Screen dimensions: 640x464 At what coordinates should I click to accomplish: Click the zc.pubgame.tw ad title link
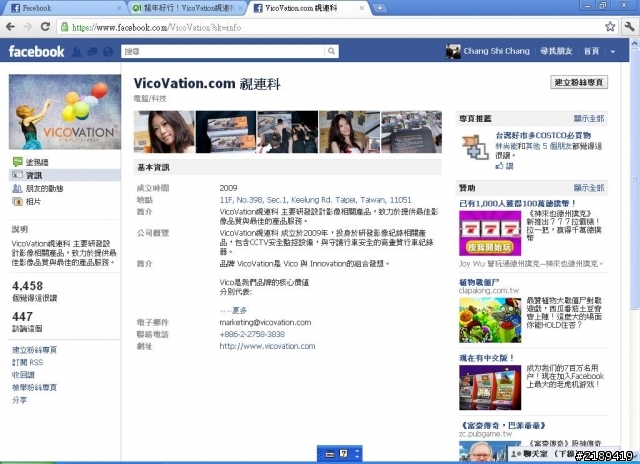502,426
